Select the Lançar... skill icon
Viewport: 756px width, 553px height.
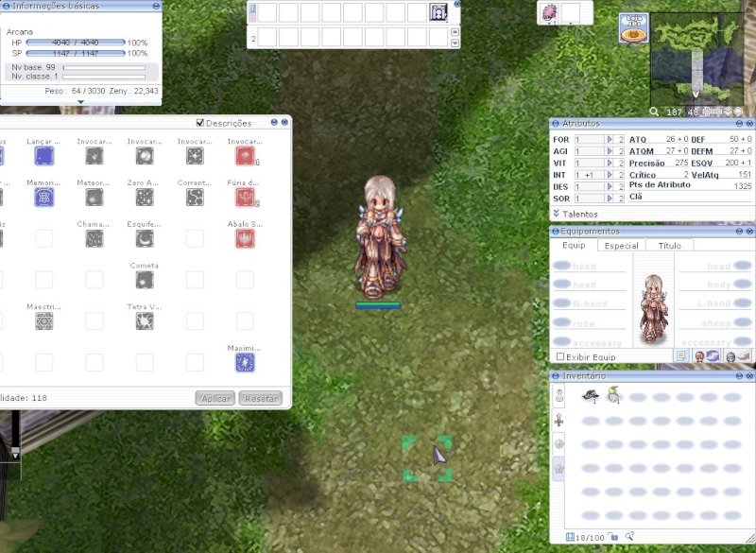tap(43, 156)
